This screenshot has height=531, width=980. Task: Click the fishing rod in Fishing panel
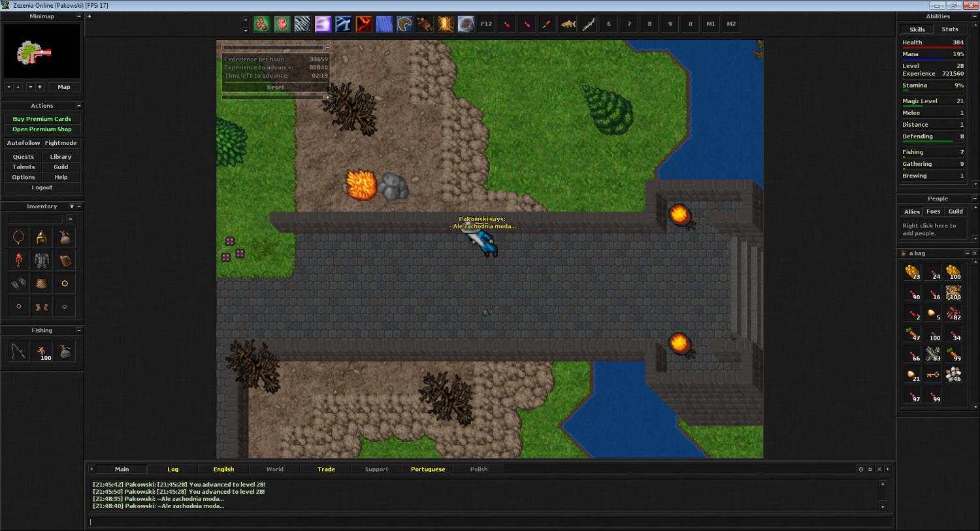[18, 352]
